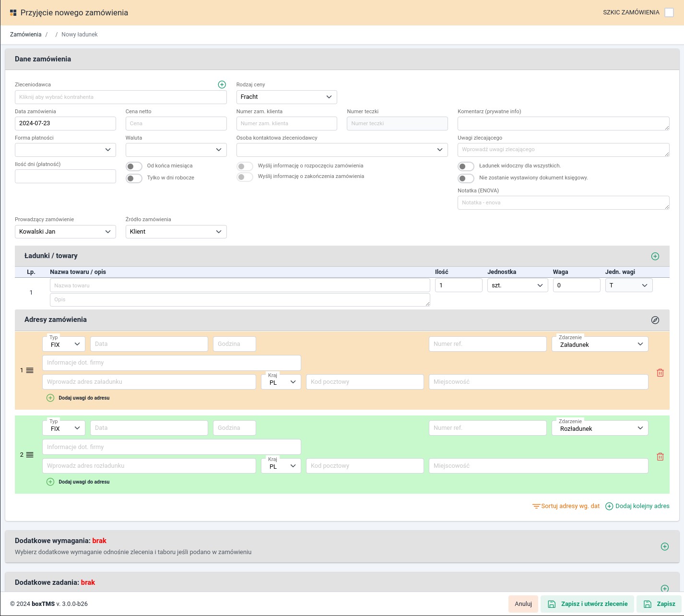Open Typ FIX dropdown in loading address
The width and height of the screenshot is (684, 616).
(64, 344)
